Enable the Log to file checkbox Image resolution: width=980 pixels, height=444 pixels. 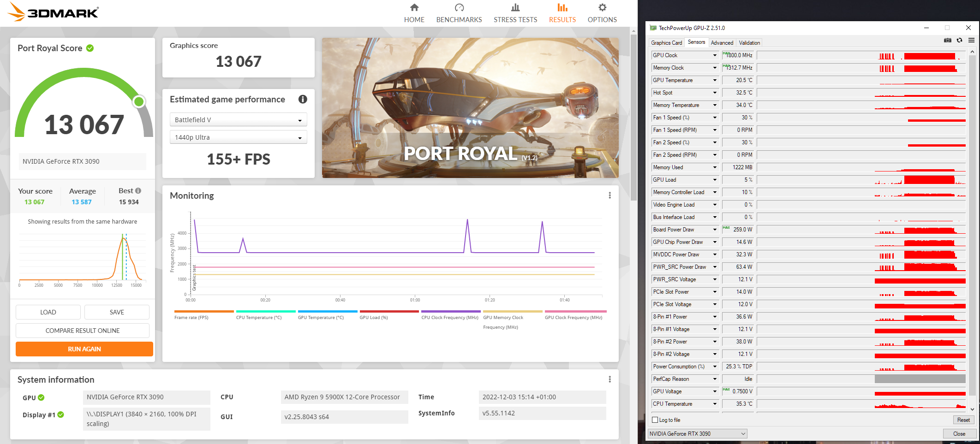[x=655, y=420]
